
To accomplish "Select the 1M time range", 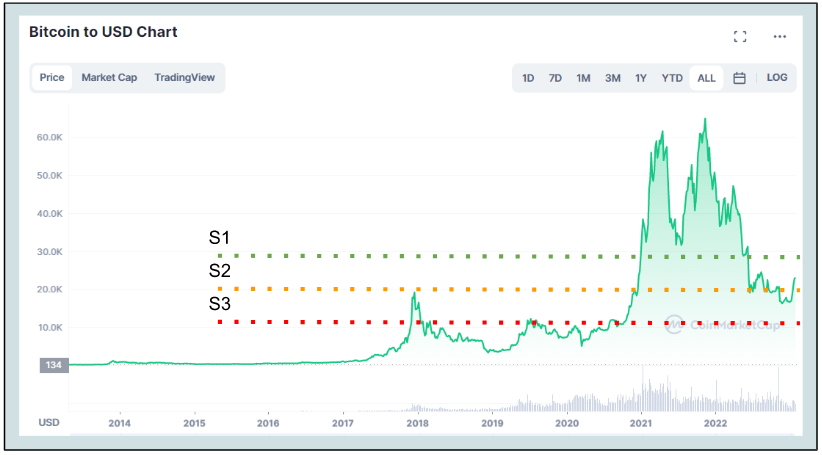I will [x=583, y=78].
